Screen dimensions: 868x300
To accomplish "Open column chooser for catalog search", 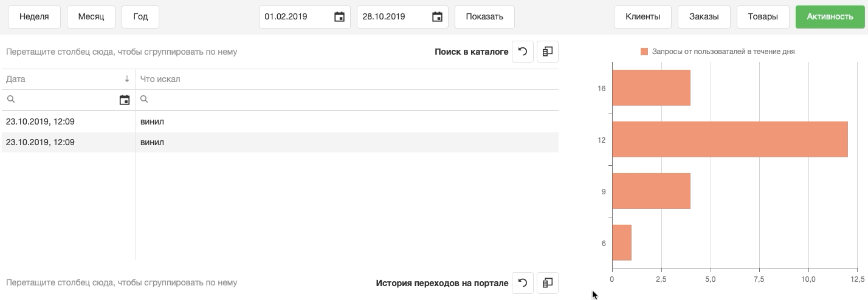I will (548, 52).
